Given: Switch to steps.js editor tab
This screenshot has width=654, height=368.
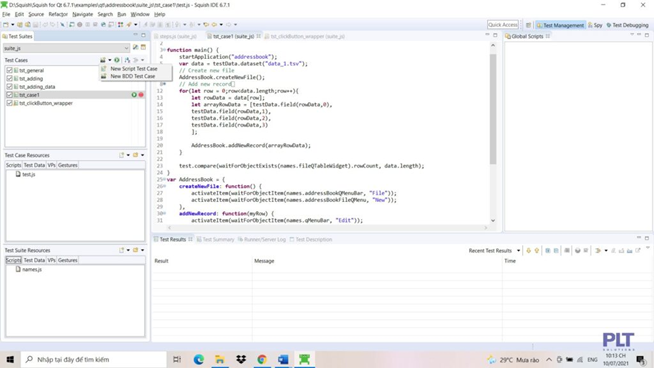Looking at the screenshot, I should click(x=178, y=36).
